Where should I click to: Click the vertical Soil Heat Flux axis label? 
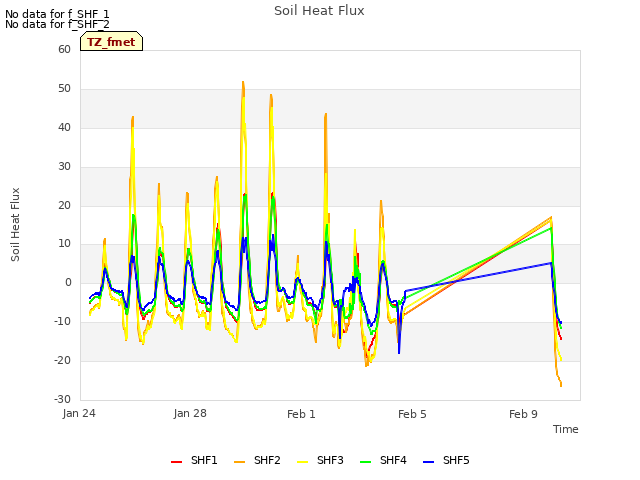point(15,224)
